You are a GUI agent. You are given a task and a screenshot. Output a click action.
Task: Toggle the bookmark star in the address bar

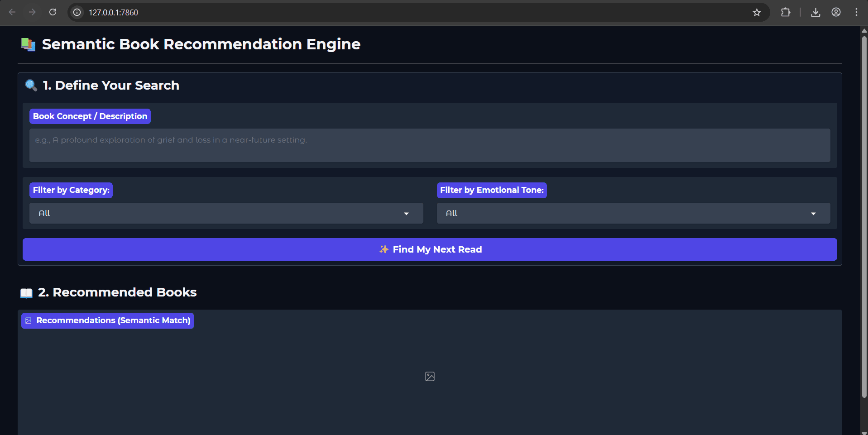click(x=757, y=12)
